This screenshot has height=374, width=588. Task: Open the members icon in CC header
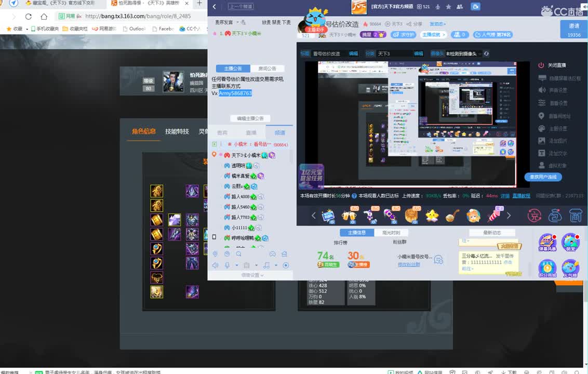460,6
